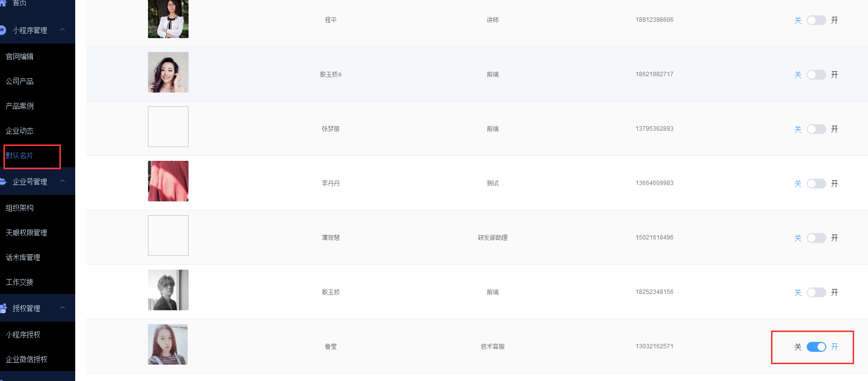Click the 企业号管理 folder icon
This screenshot has width=868, height=381.
click(x=3, y=182)
